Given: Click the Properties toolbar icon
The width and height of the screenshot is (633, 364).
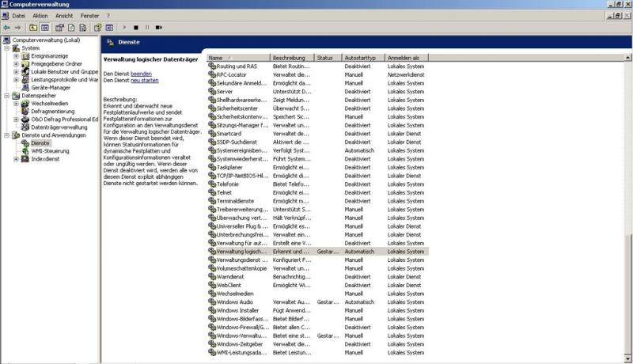Looking at the screenshot, I should [59, 27].
